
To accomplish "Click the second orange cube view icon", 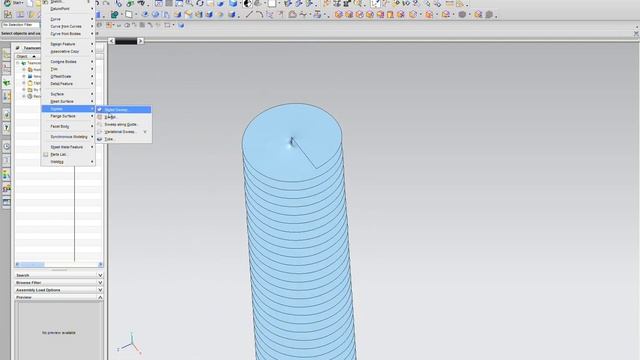I will [349, 15].
